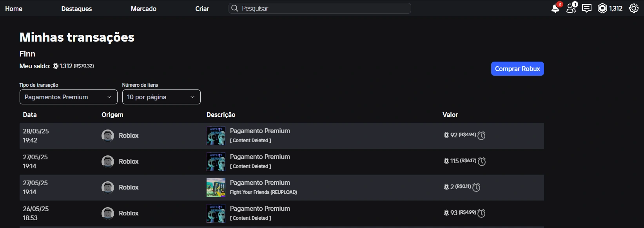Screen dimensions: 644x228
Task: Click the pending clock icon beside 93 Robux
Action: pos(482,213)
